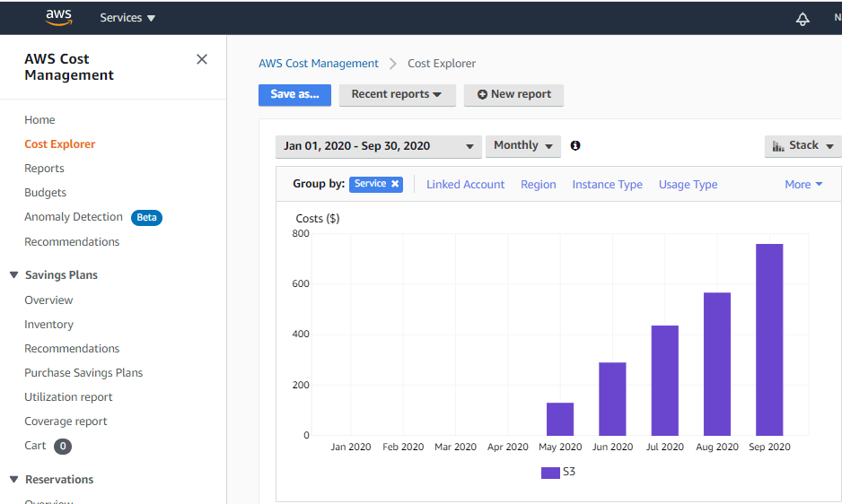The height and width of the screenshot is (504, 842).
Task: Close the AWS Cost Management sidebar
Action: pyautogui.click(x=202, y=59)
